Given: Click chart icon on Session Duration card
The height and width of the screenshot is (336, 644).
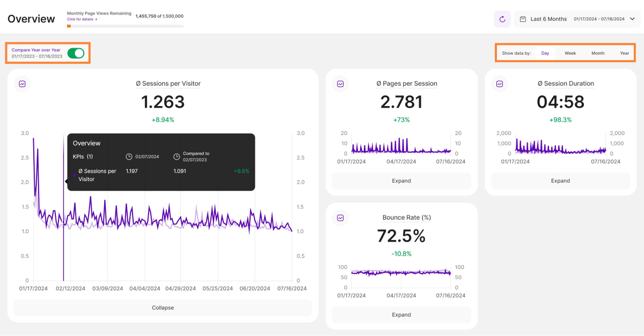Looking at the screenshot, I should click(499, 84).
